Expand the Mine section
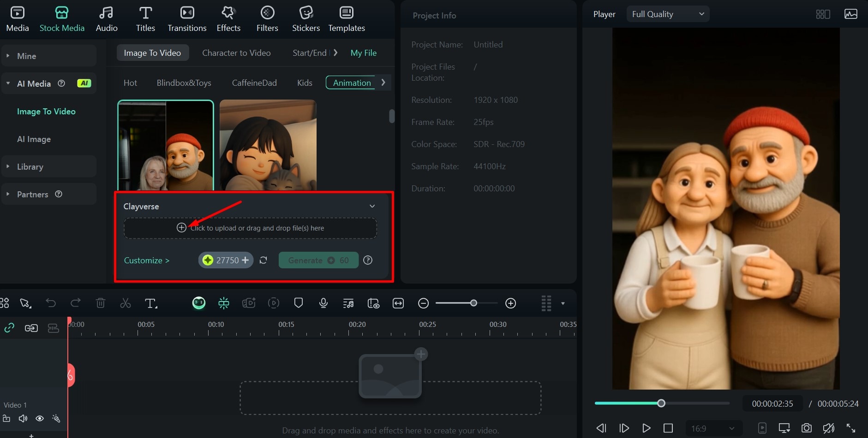Screen dimensions: 868x438 (48, 56)
